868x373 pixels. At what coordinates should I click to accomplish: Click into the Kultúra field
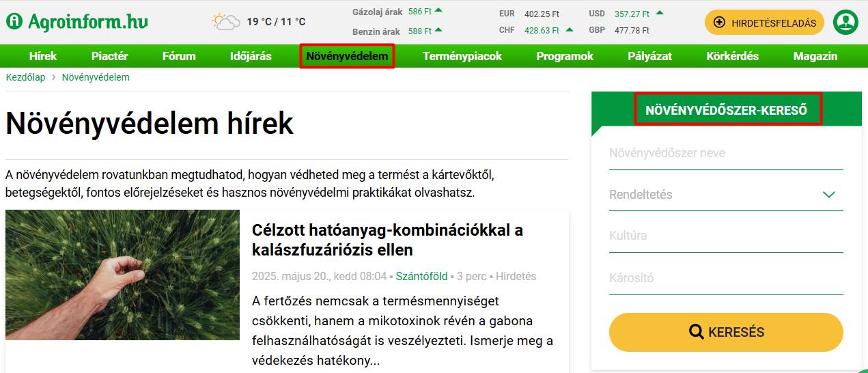tap(726, 236)
